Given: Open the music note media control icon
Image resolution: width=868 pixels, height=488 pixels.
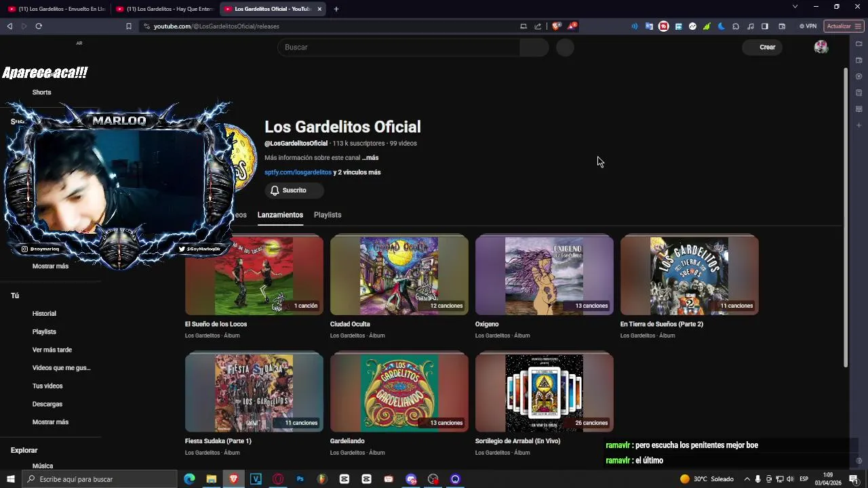Looking at the screenshot, I should click(x=750, y=26).
